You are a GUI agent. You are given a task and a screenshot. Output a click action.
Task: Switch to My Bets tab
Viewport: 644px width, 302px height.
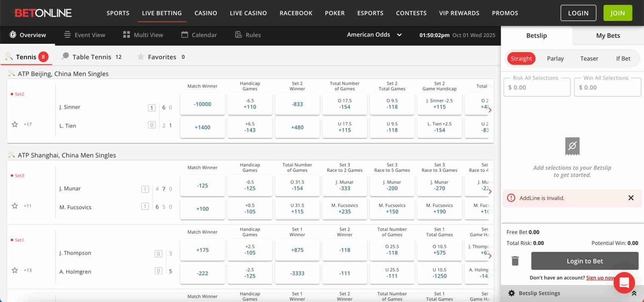point(608,35)
